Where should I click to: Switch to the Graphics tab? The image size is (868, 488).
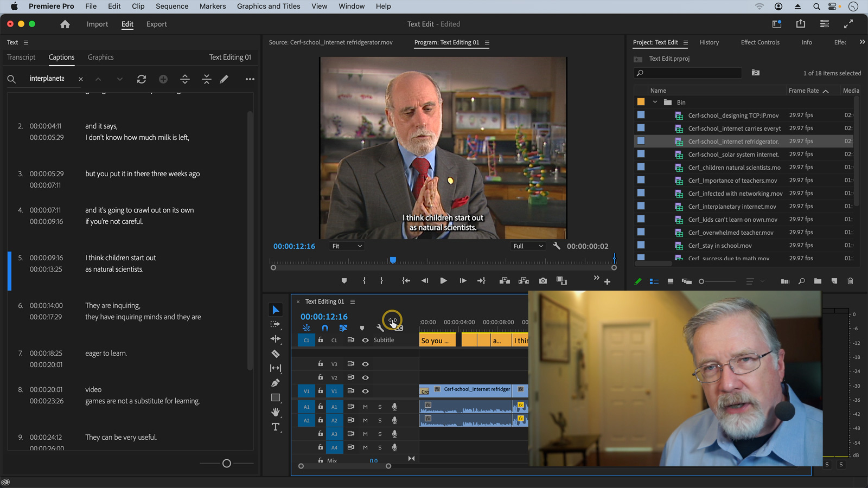pos(101,57)
